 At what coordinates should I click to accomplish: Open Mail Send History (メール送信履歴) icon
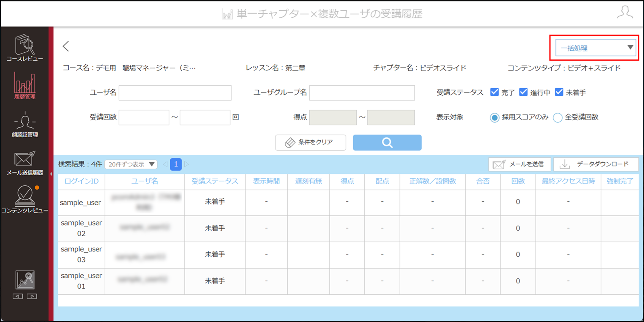pyautogui.click(x=25, y=163)
